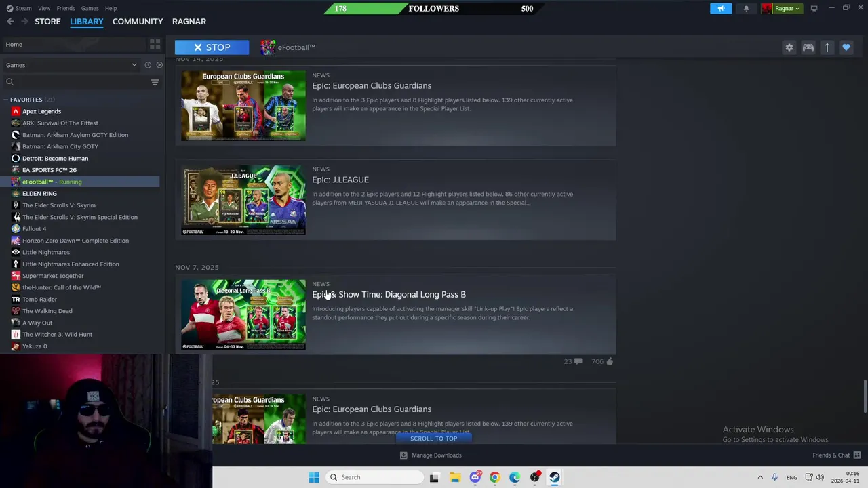Go back using navigation arrow
Viewport: 868px width, 488px height.
(9, 22)
